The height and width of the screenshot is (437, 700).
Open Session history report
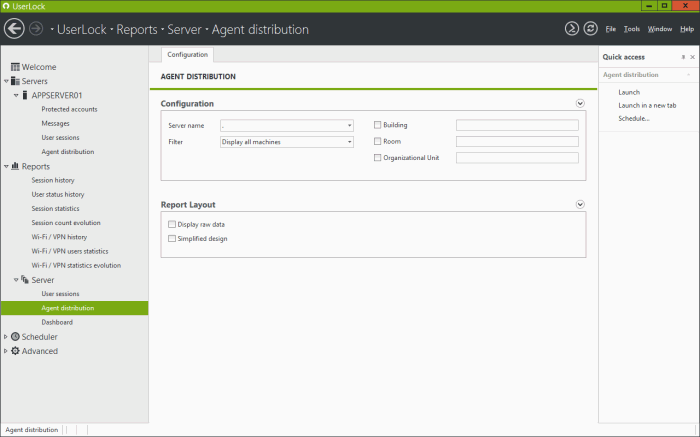click(x=53, y=180)
